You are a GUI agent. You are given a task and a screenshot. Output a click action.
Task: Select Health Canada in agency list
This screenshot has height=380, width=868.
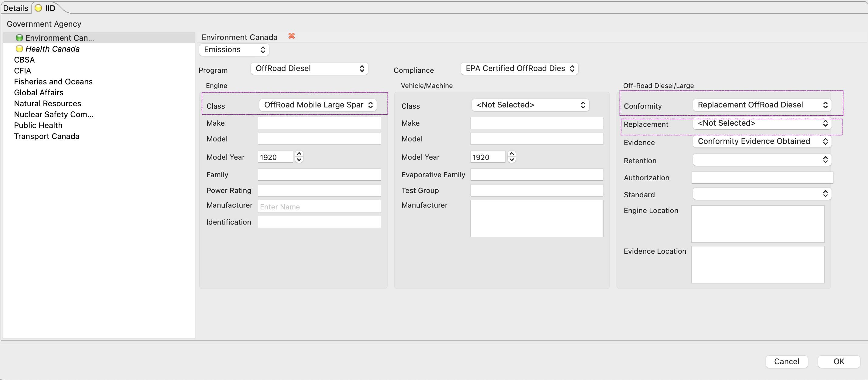click(x=99, y=49)
